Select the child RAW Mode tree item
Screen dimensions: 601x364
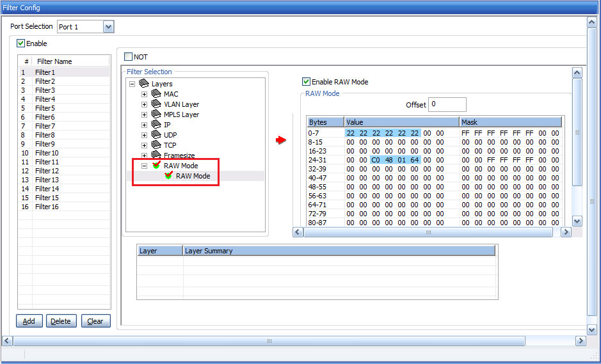pyautogui.click(x=193, y=176)
